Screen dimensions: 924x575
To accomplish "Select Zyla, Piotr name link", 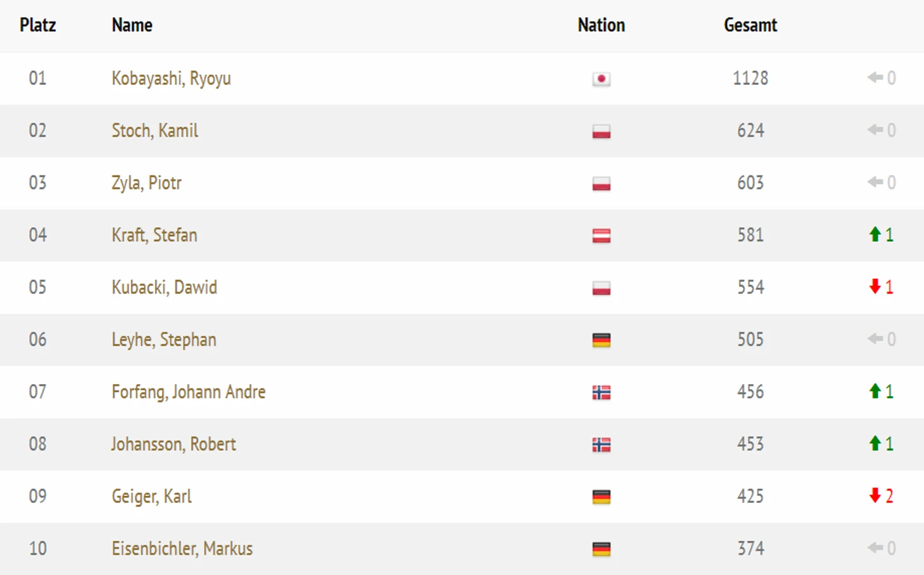I will click(x=147, y=183).
